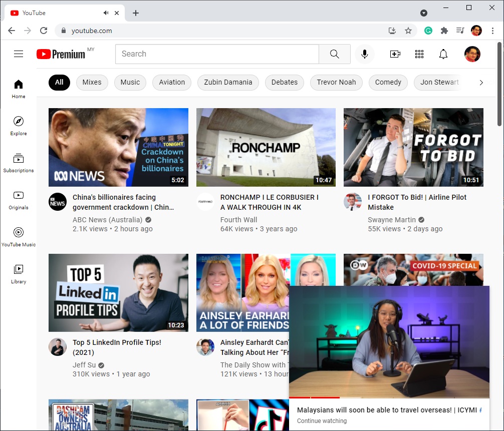Viewport: 504px width, 431px height.
Task: Open notifications bell
Action: (443, 54)
